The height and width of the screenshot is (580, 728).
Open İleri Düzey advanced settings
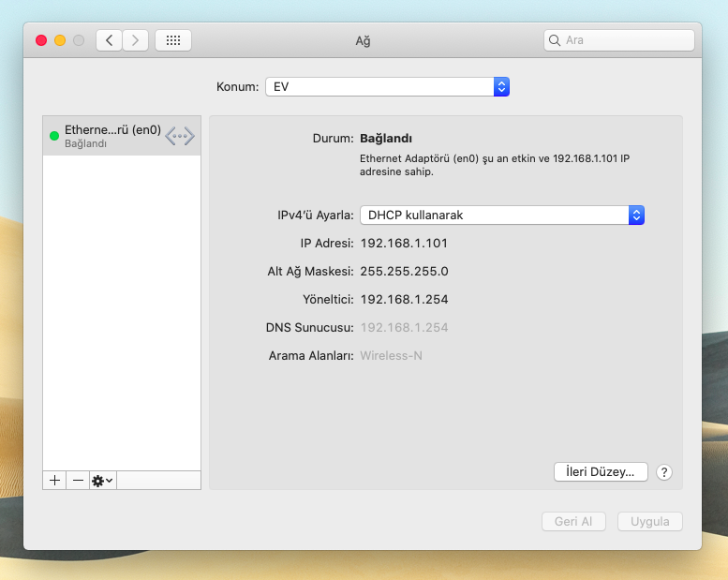click(601, 472)
